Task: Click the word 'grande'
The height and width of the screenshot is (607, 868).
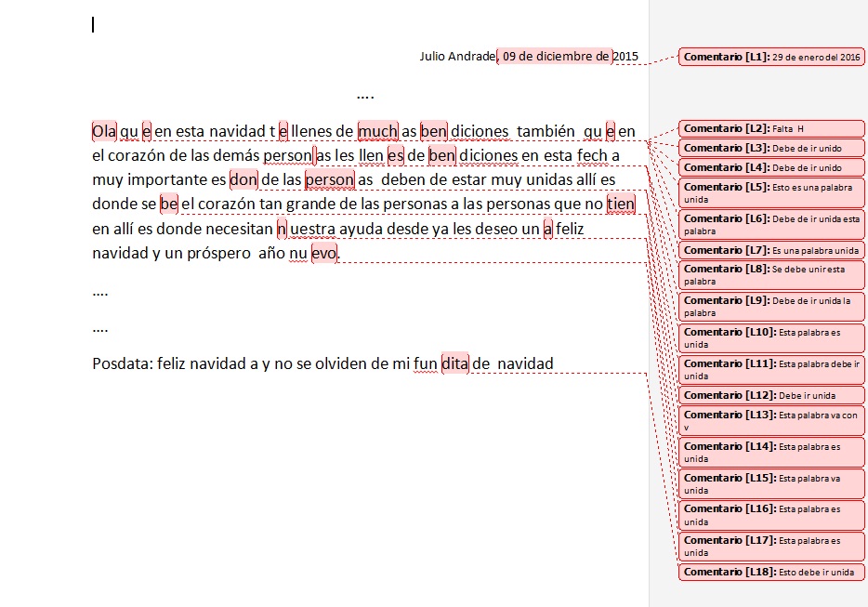Action: [x=310, y=204]
